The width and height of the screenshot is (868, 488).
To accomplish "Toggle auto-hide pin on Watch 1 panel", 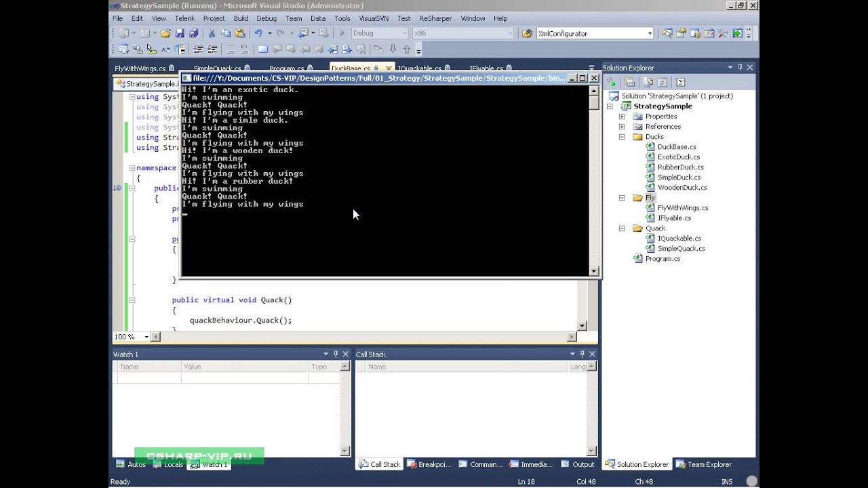I will pos(335,354).
